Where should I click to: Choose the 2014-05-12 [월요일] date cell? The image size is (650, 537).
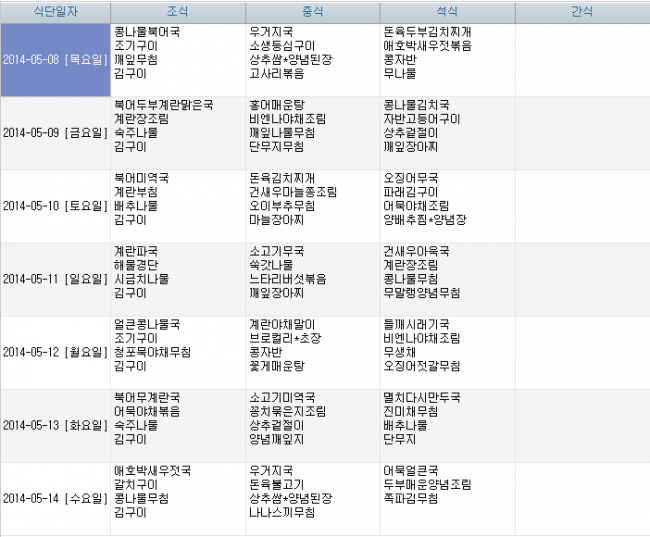click(55, 352)
